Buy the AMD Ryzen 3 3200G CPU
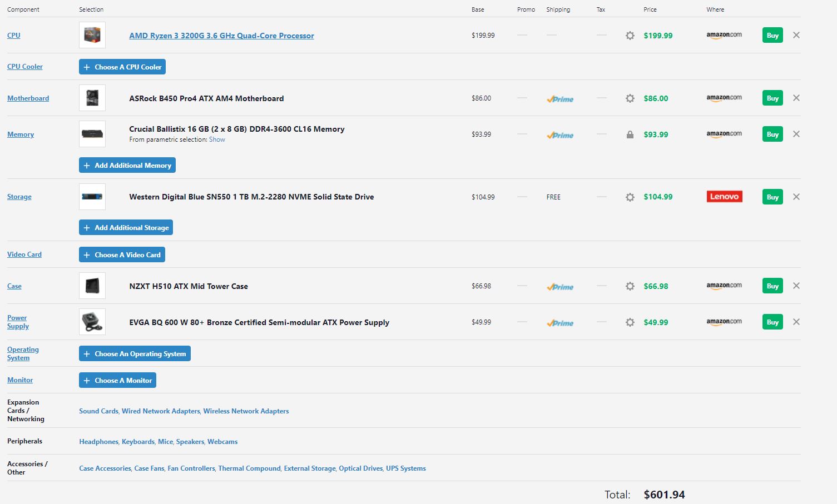Image resolution: width=837 pixels, height=504 pixels. (x=772, y=35)
